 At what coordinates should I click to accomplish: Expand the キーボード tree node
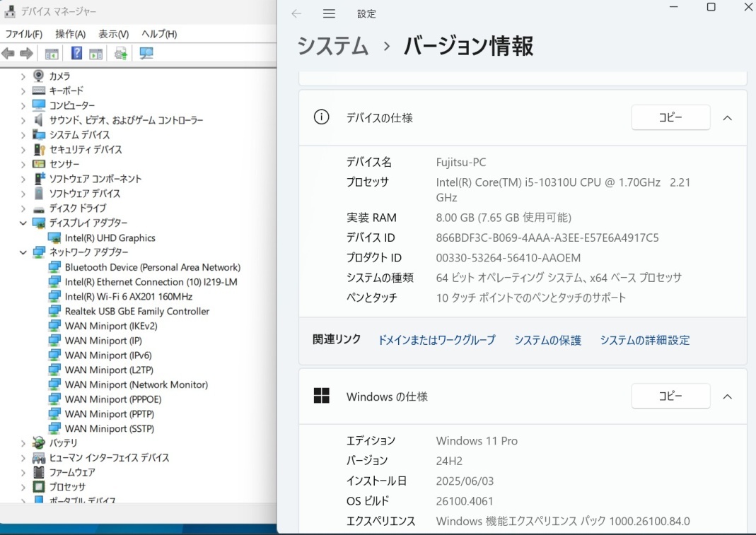(23, 90)
